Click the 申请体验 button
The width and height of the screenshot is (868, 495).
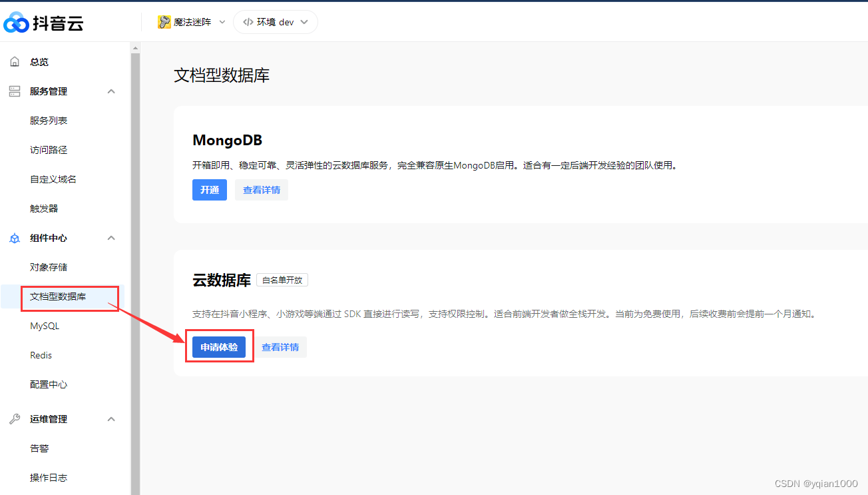[x=219, y=347]
